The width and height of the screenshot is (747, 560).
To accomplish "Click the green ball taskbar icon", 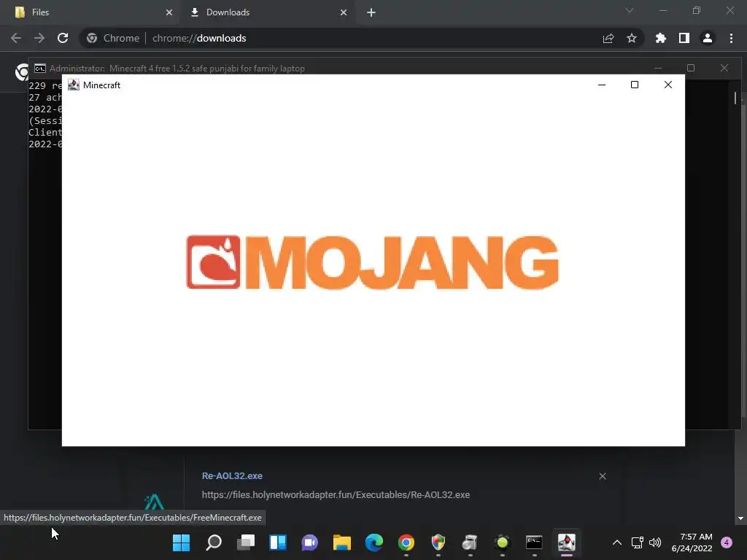I will point(502,542).
